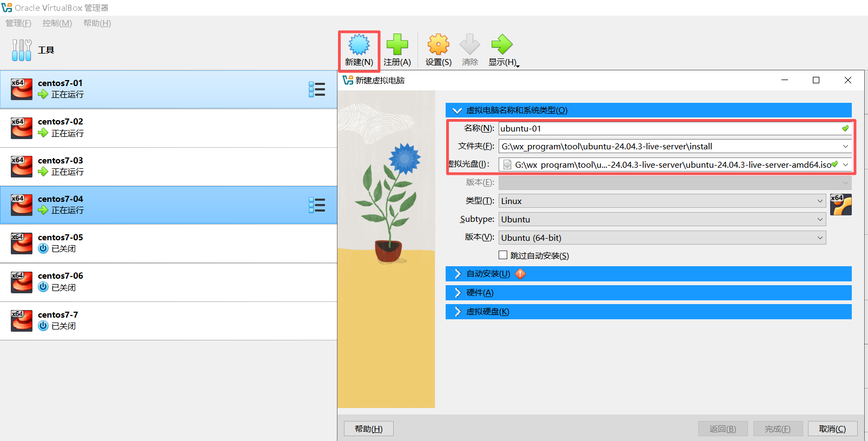Select the centos7-03 machine name text
Viewport: 868px width, 441px height.
[x=61, y=161]
